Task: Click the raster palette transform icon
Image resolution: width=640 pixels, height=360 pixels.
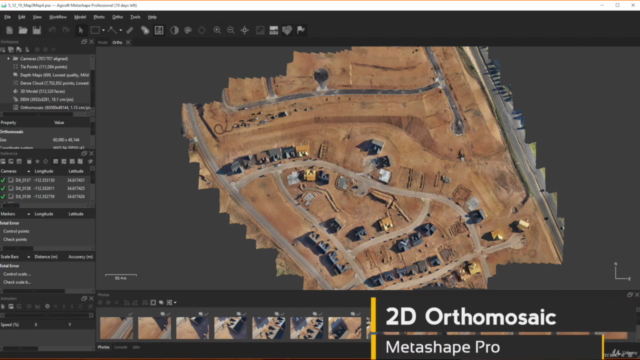Action: 188,30
